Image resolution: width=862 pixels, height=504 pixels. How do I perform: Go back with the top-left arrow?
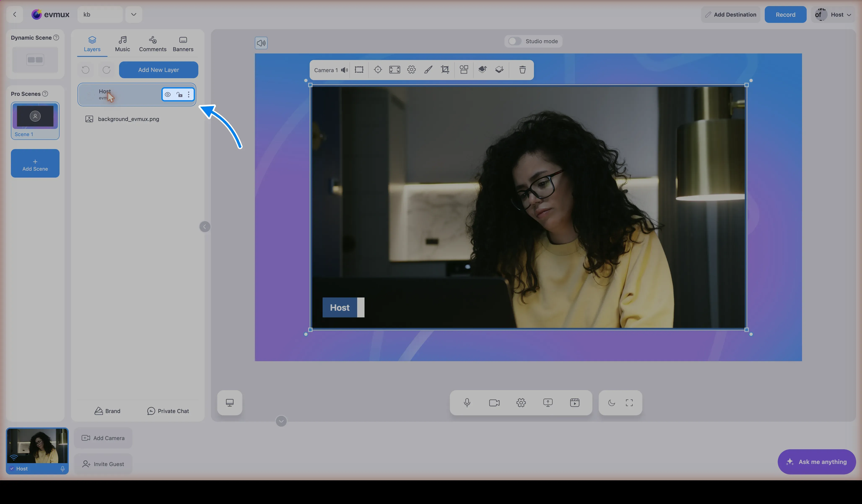tap(14, 14)
